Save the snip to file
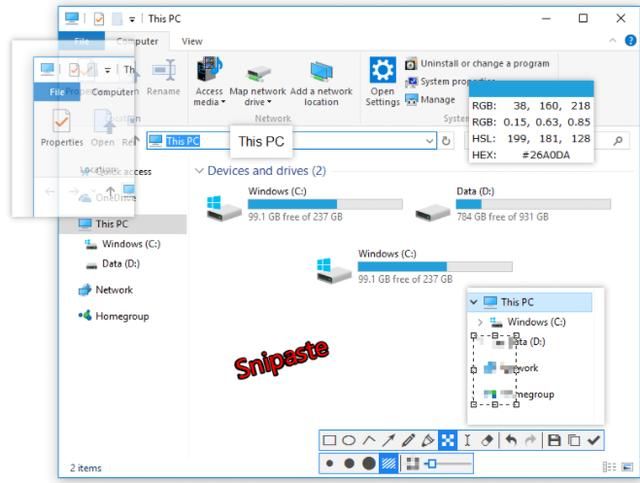This screenshot has width=640, height=483. tap(554, 440)
